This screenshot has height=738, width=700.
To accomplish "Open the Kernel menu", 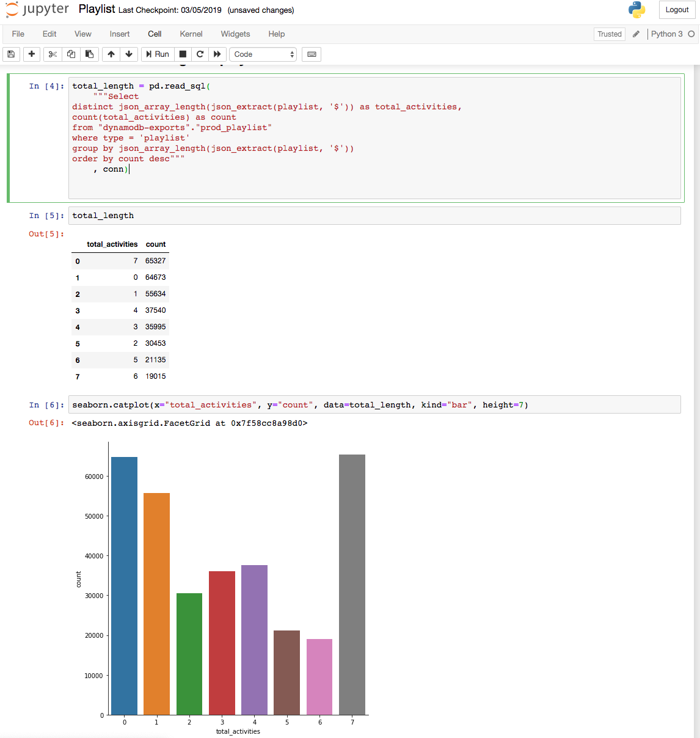I will pyautogui.click(x=191, y=34).
